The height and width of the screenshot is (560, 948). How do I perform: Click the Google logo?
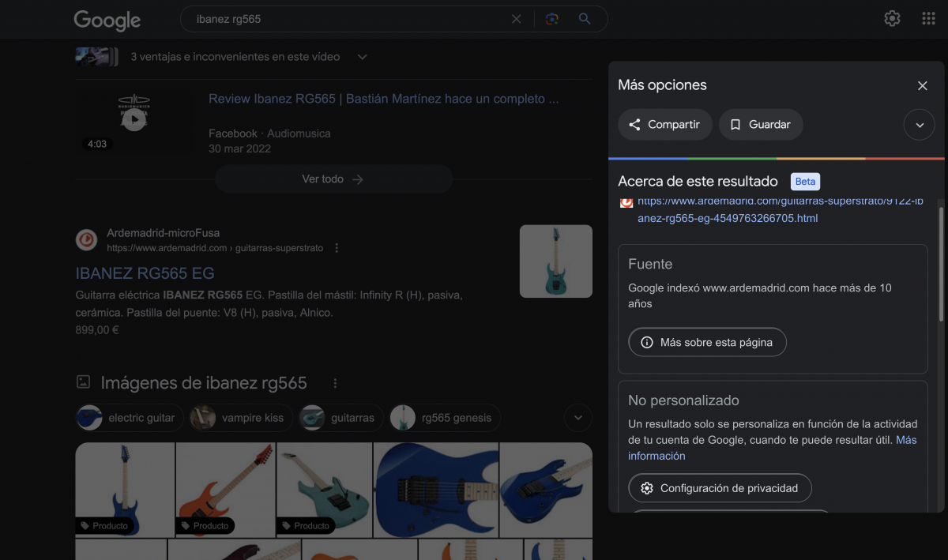[x=107, y=20]
